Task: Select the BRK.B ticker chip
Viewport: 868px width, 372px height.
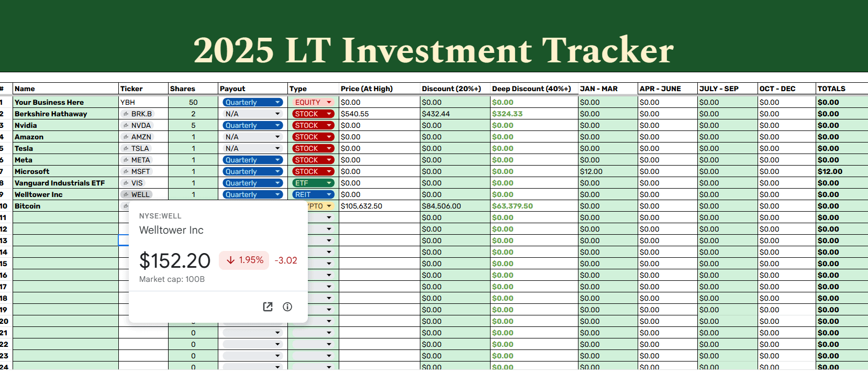Action: [x=137, y=114]
